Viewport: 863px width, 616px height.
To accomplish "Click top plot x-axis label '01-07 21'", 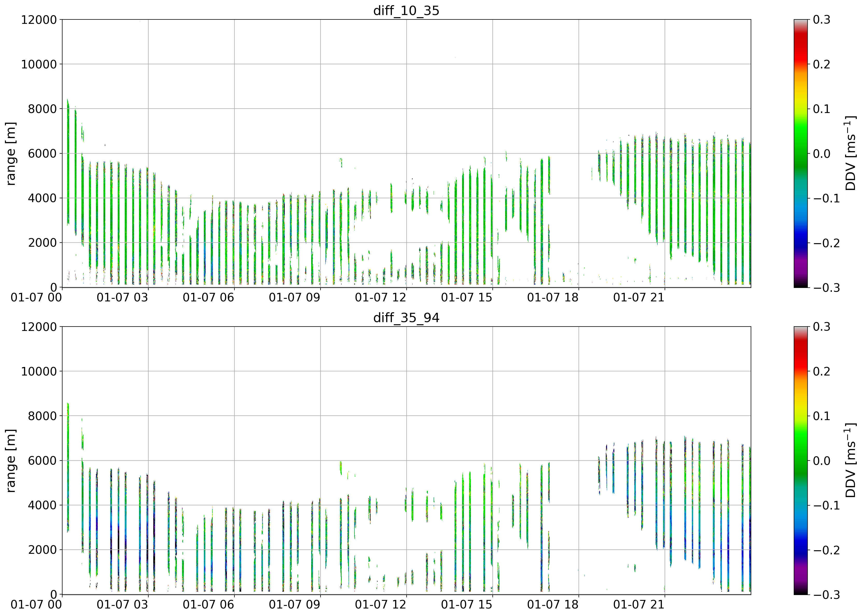I will click(x=639, y=298).
